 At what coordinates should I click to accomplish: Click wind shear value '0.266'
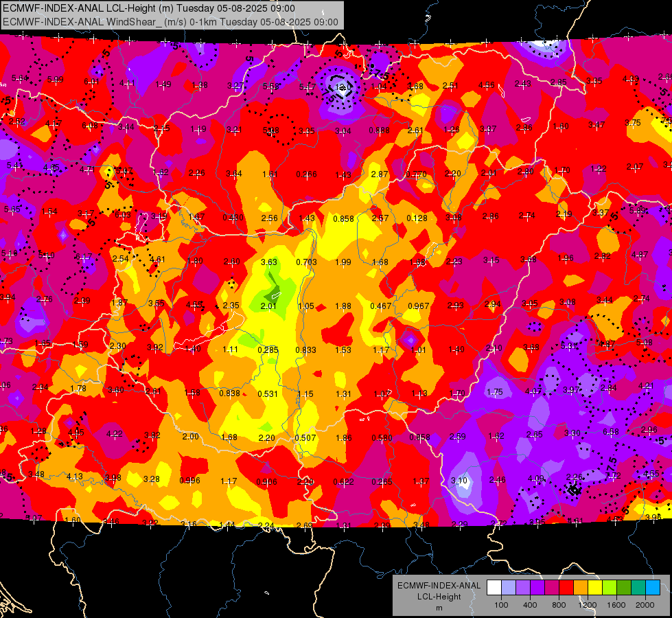tap(306, 174)
